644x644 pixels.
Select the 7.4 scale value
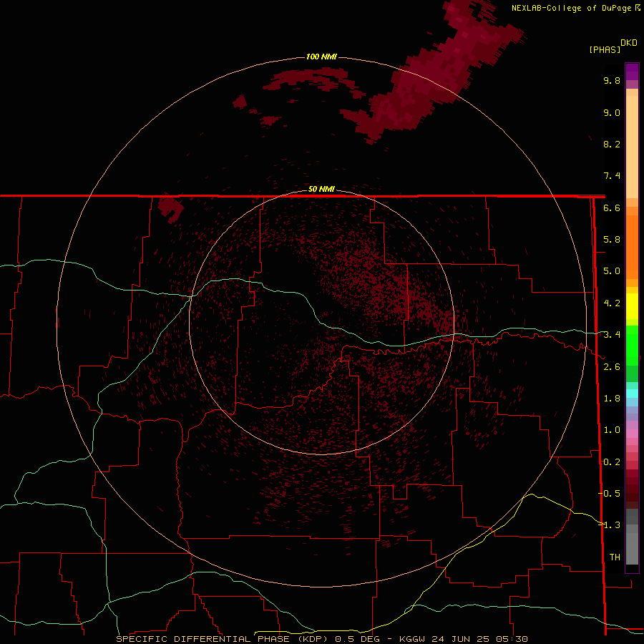point(612,176)
